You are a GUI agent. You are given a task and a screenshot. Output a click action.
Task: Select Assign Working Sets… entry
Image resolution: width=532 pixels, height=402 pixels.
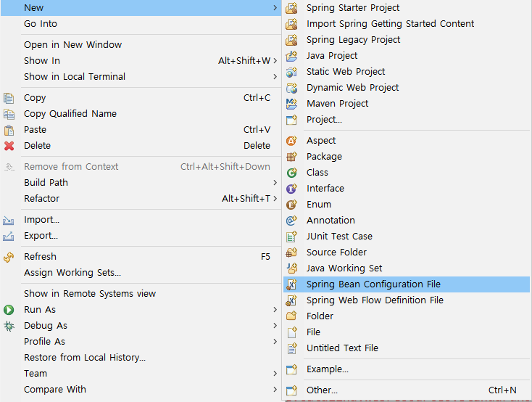[x=141, y=273]
